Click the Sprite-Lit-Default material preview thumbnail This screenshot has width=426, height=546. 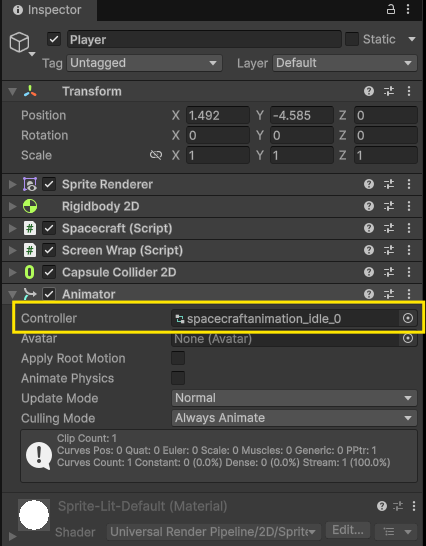pos(34,515)
